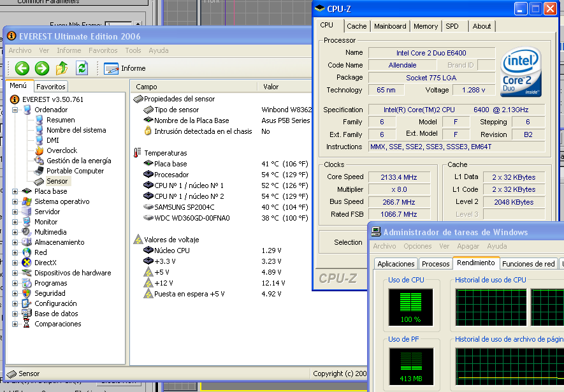Expand the Multimedia tree node

tap(15, 232)
